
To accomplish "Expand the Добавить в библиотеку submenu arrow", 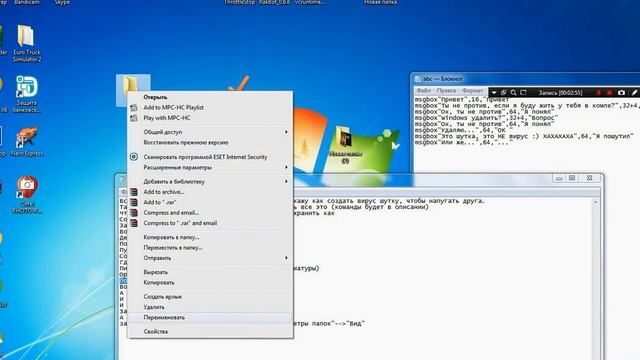I will point(286,181).
